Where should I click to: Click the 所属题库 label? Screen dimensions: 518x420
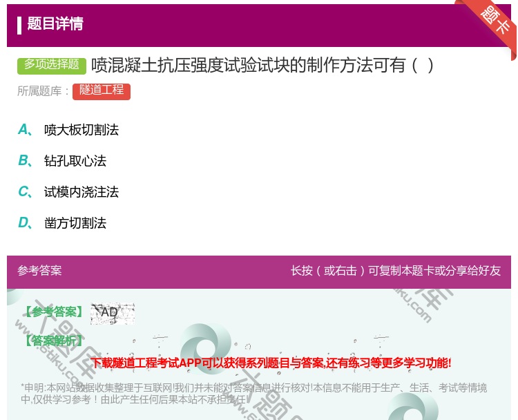[44, 91]
